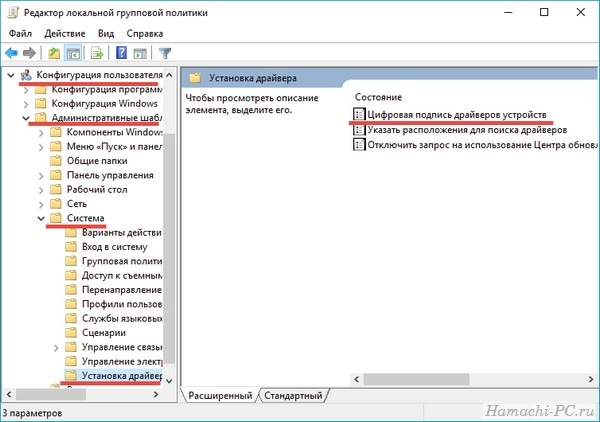Screen dimensions: 600x422
Task: Switch to the Расширенный tab
Action: coord(220,395)
